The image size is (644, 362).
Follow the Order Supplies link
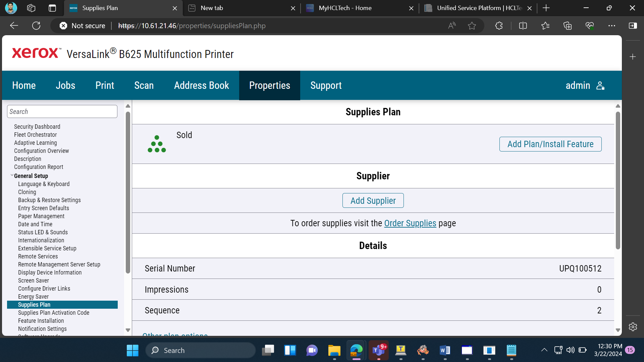[x=410, y=223]
